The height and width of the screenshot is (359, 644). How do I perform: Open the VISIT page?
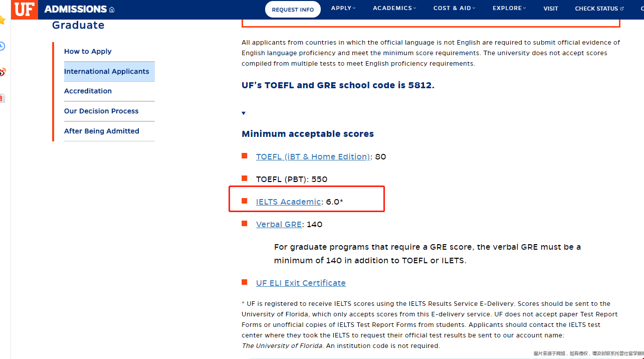point(551,9)
